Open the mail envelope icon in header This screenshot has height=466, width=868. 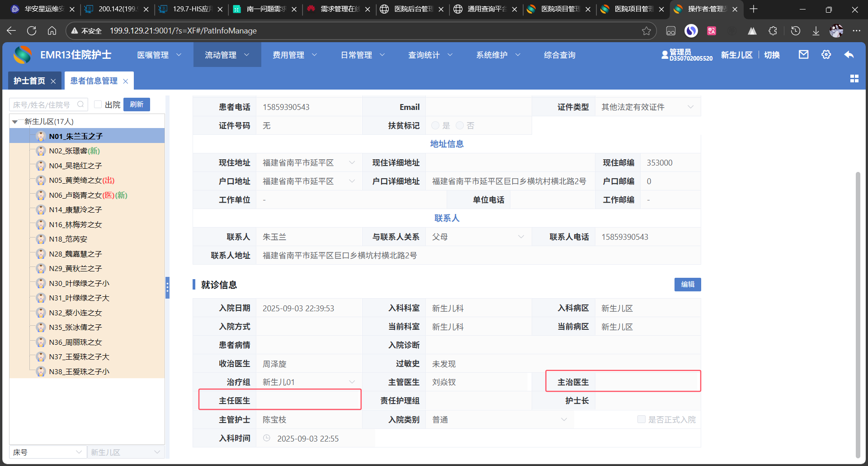[x=803, y=55]
